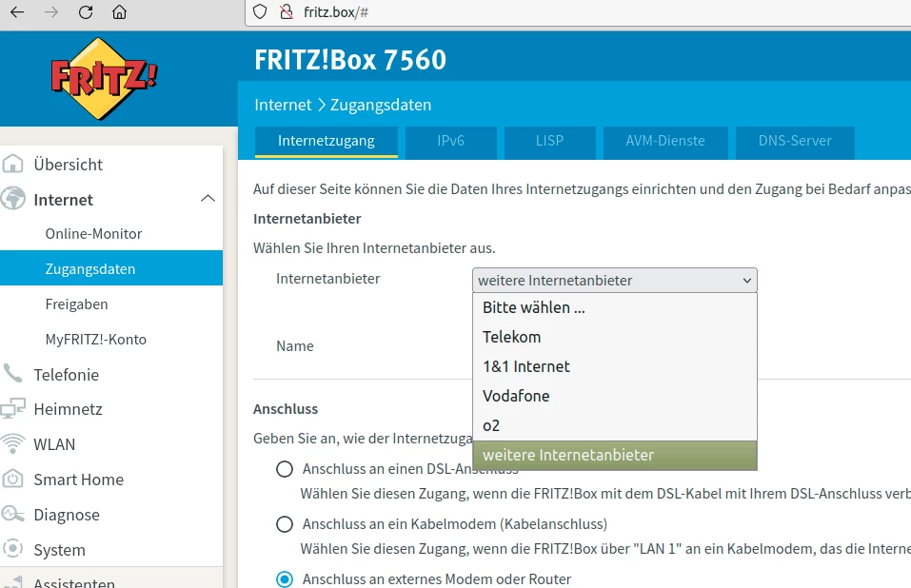
Task: Select 'Anschluss an ein Kabelmodem' radio
Action: tap(284, 524)
